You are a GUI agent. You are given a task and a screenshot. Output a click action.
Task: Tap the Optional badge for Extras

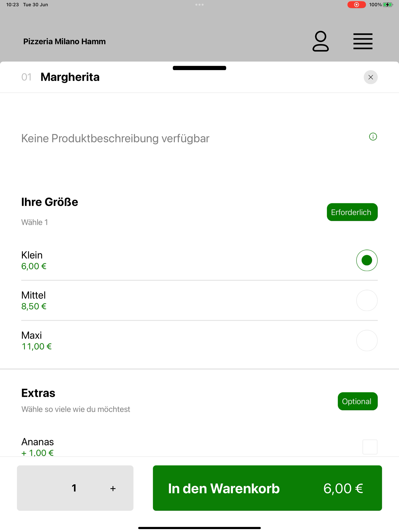(358, 401)
